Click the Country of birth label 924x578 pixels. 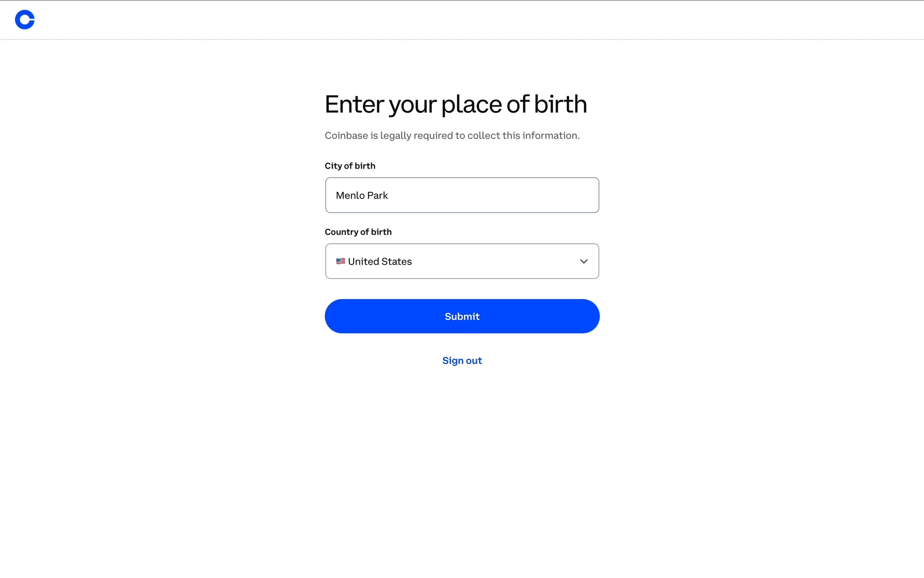coord(358,232)
